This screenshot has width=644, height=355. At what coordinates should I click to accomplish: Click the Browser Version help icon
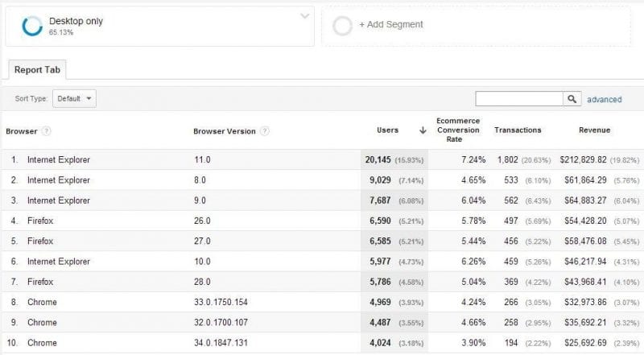point(265,131)
